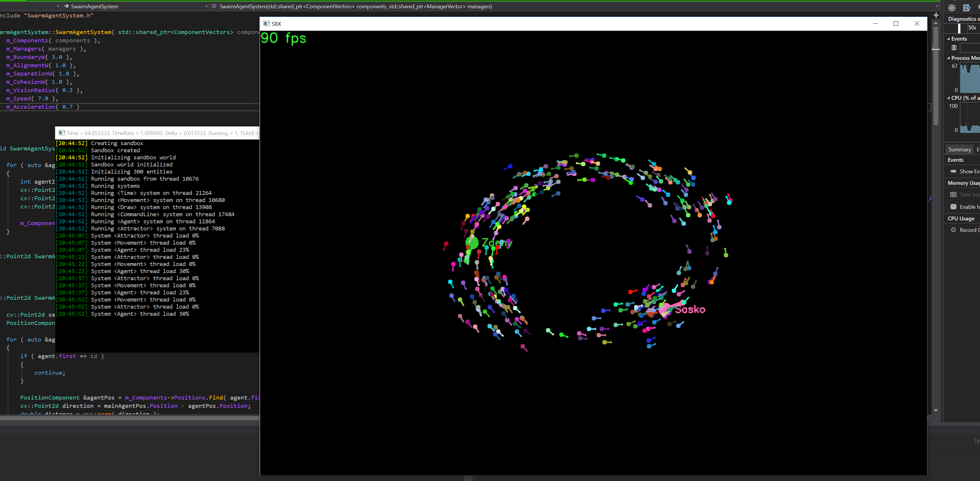Click the SwarmAgentSystem navigation arrow icon
This screenshot has height=481, width=980.
[66, 6]
